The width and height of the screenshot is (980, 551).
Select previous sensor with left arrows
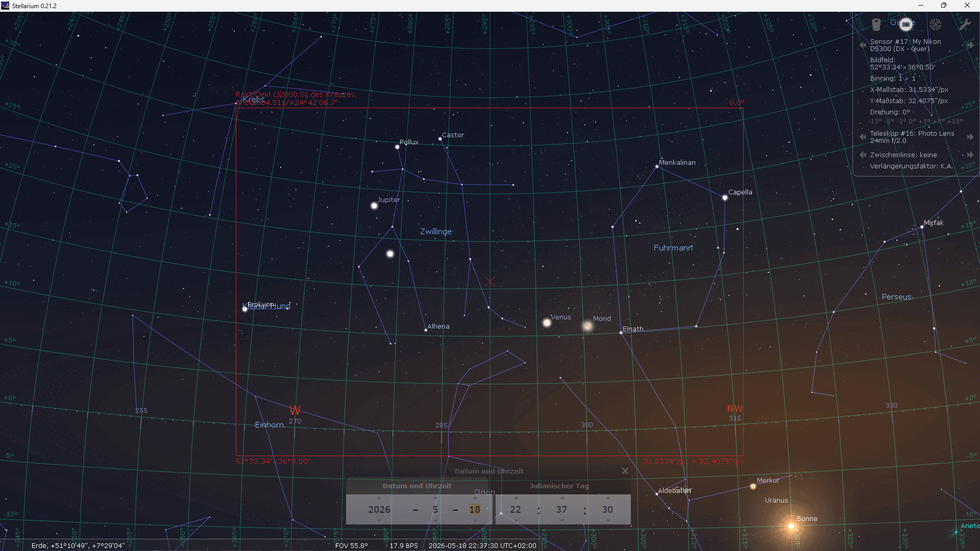pos(863,45)
